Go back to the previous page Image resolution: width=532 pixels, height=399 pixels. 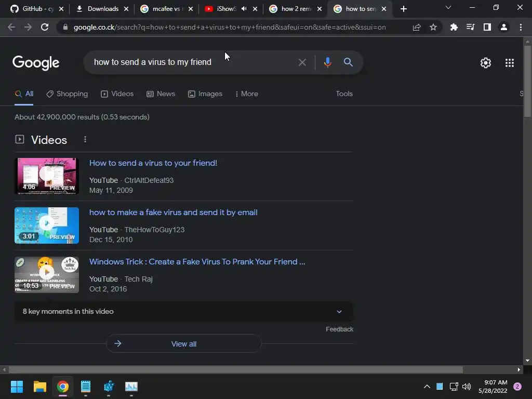(x=11, y=27)
